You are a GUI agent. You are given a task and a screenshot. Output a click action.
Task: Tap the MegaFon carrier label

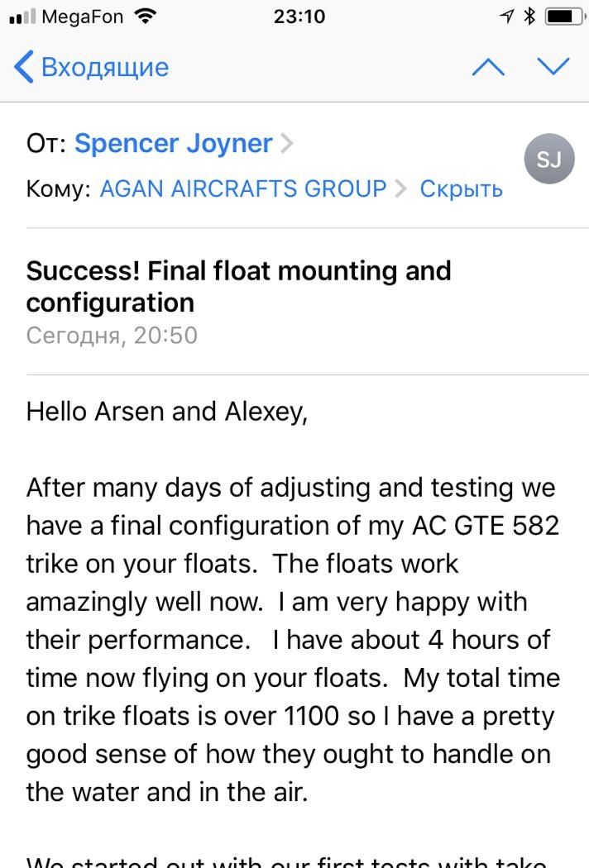pos(83,17)
